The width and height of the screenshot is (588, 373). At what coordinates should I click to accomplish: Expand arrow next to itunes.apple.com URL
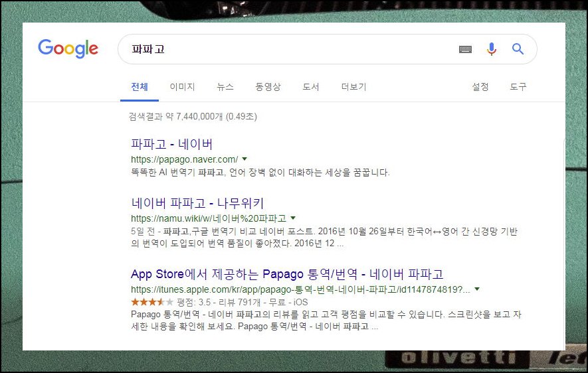[x=477, y=289]
